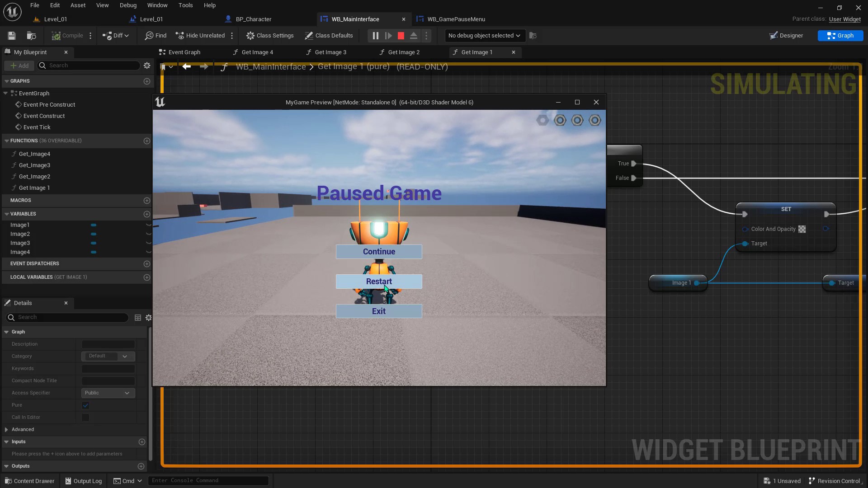Toggle Hide Unrelated nodes
The image size is (868, 488).
tap(200, 36)
